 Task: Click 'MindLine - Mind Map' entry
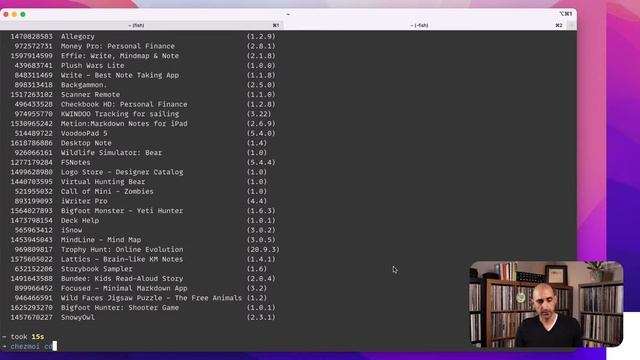pos(101,240)
